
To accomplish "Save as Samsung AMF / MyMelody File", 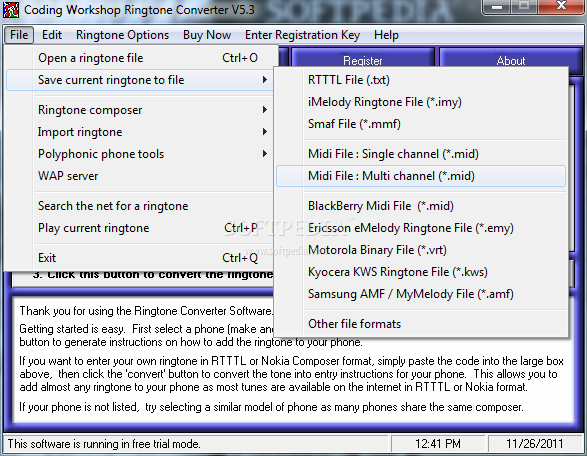I will [x=421, y=294].
